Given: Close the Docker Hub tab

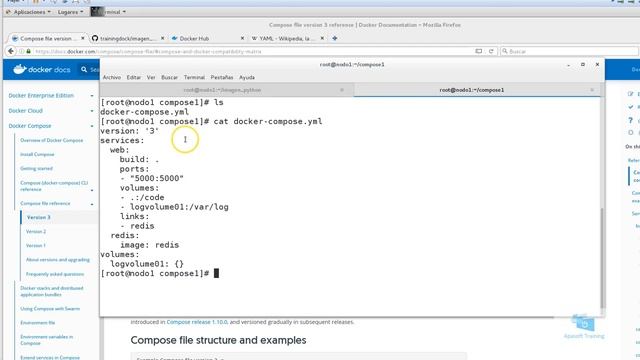Looking at the screenshot, I should pyautogui.click(x=242, y=38).
